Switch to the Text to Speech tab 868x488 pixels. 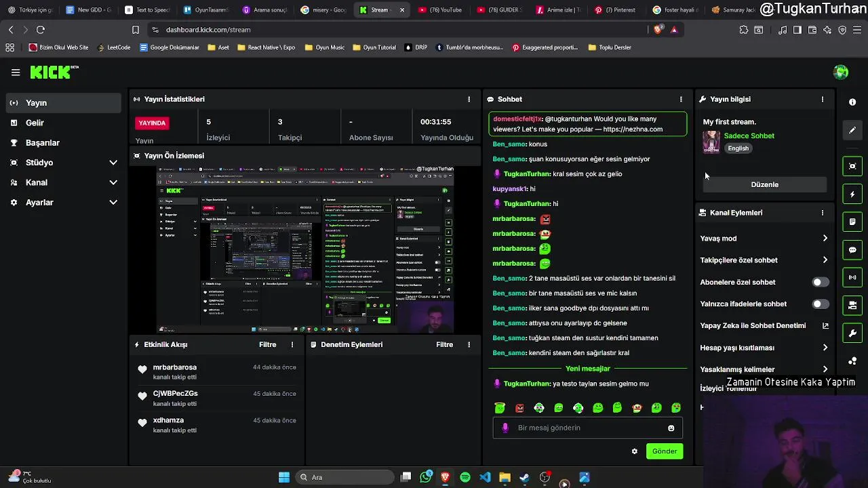(x=147, y=10)
